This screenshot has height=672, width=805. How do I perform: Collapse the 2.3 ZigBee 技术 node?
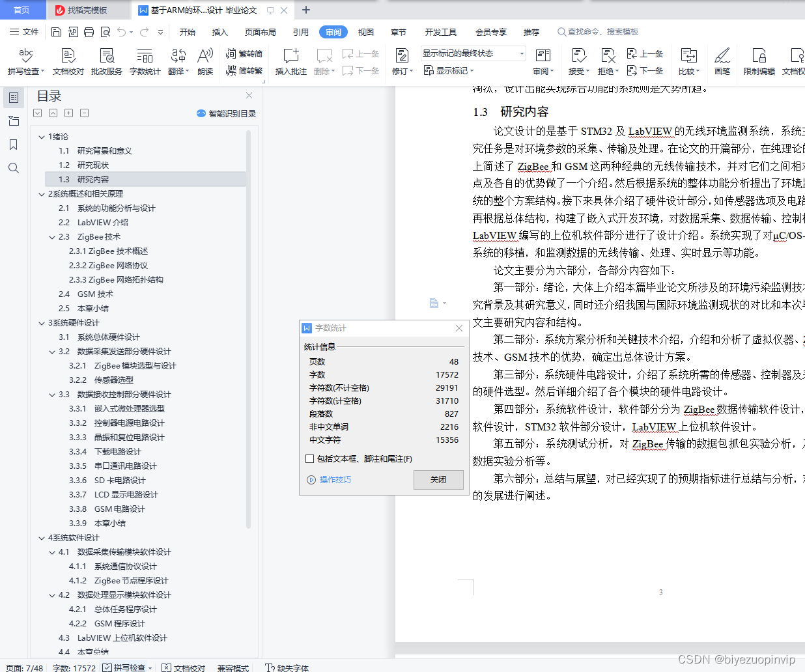tap(52, 237)
